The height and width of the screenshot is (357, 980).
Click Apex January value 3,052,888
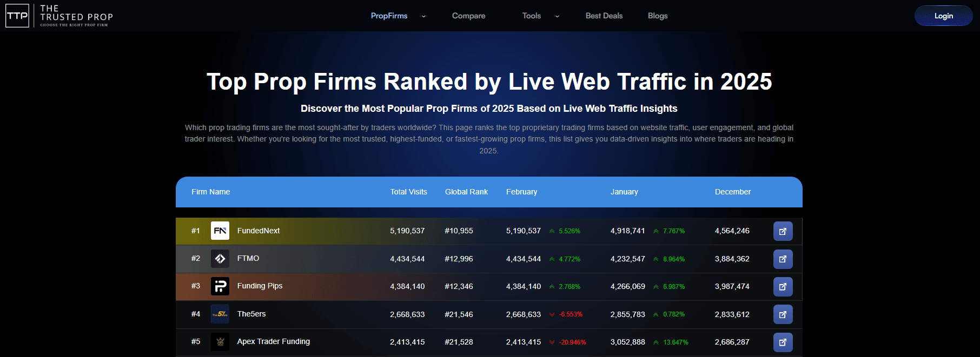coord(627,342)
